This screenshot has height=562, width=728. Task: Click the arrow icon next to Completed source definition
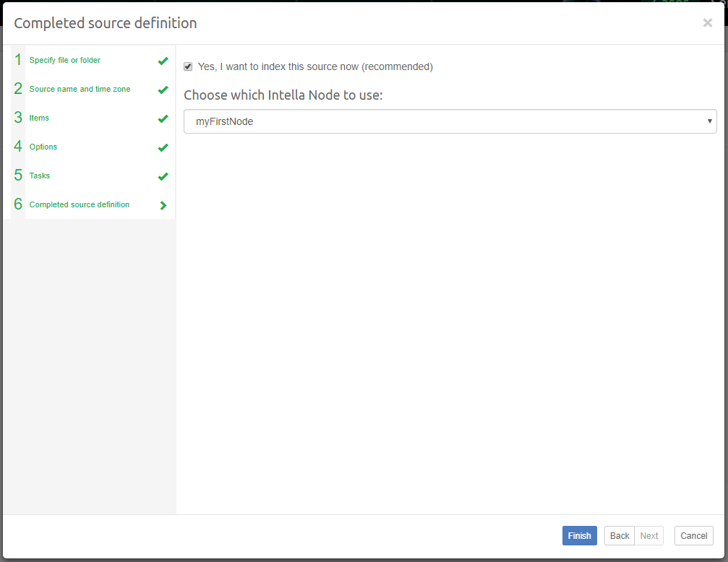pyautogui.click(x=163, y=205)
